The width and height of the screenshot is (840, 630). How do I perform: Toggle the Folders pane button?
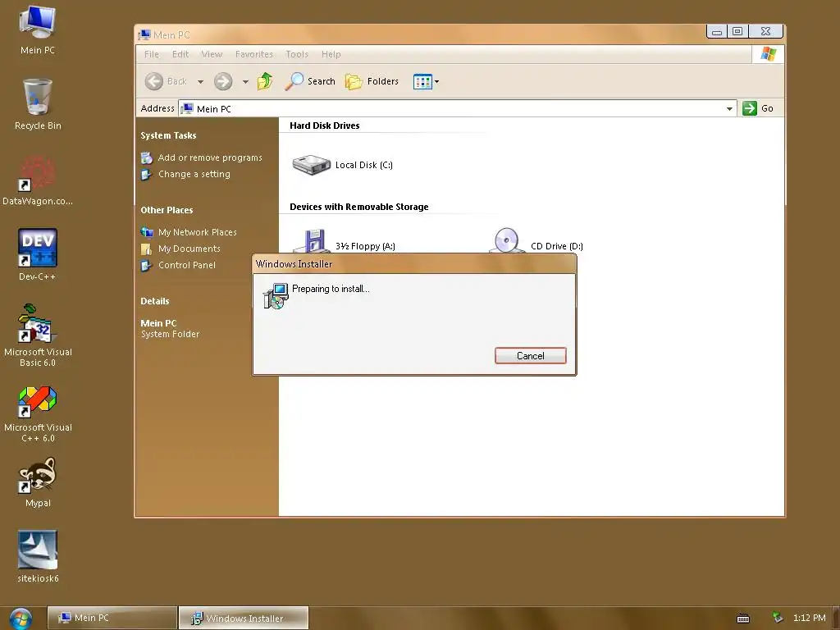click(x=372, y=81)
